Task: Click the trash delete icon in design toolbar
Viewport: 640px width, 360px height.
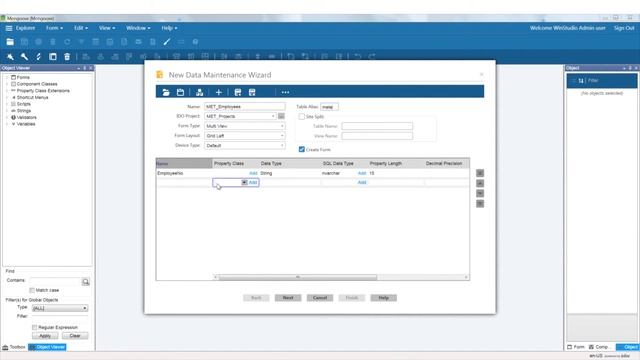Action: (67, 57)
